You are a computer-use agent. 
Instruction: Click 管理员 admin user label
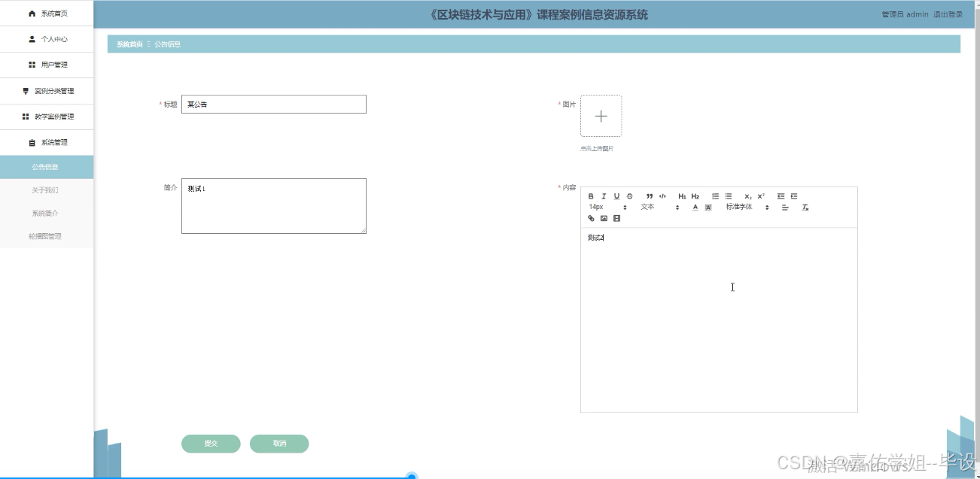[x=905, y=14]
